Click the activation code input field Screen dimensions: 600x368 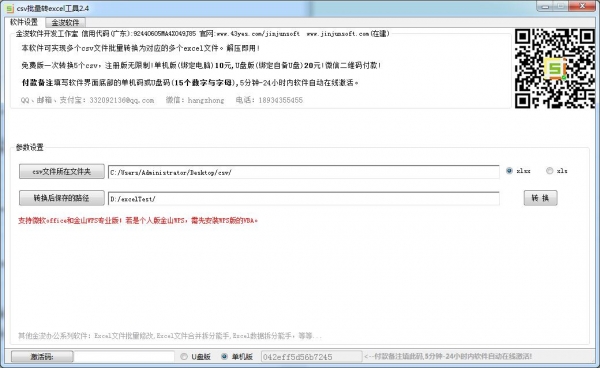tap(124, 357)
